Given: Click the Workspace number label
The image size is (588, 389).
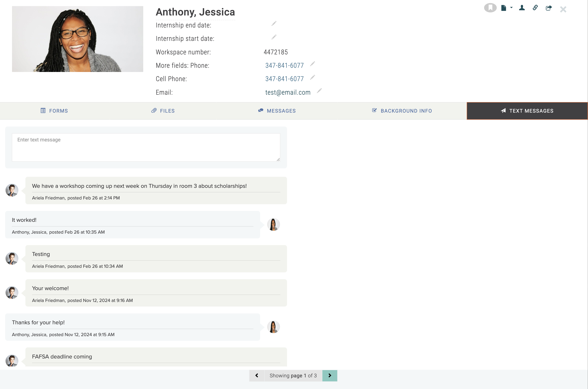Looking at the screenshot, I should 183,52.
